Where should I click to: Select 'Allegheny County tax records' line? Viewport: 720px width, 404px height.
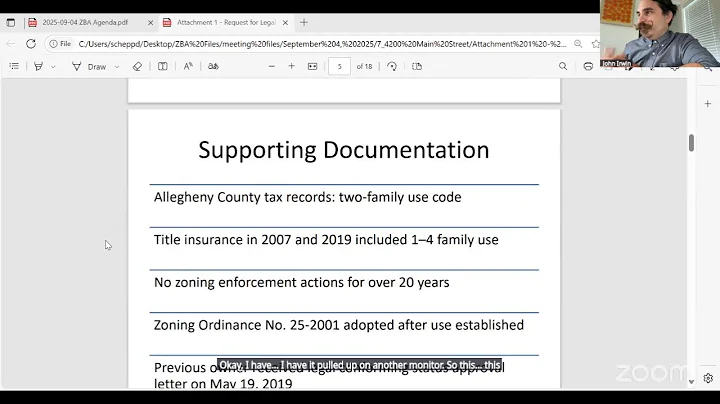(x=308, y=197)
